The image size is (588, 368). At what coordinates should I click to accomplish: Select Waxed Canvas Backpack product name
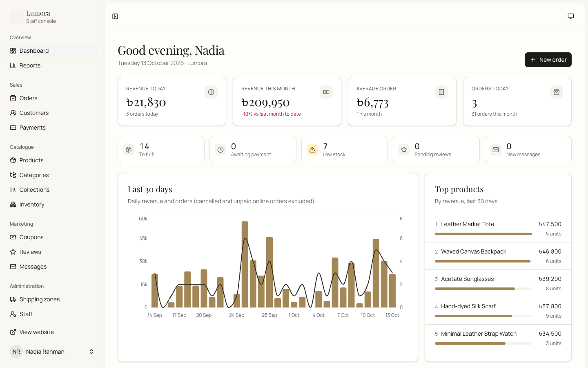(474, 251)
